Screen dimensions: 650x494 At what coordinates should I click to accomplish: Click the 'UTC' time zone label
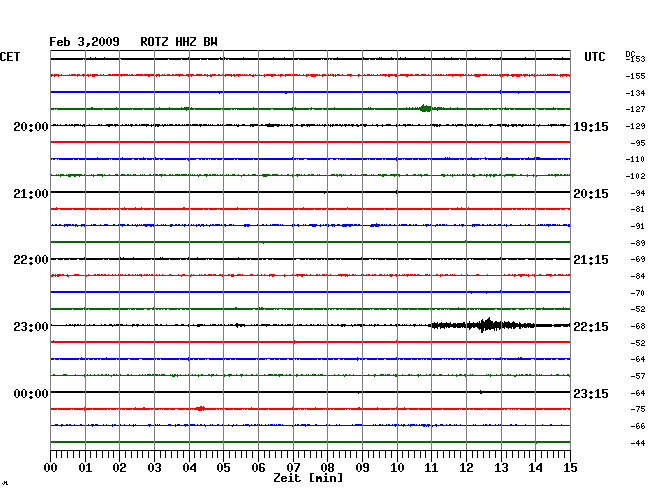tap(594, 57)
